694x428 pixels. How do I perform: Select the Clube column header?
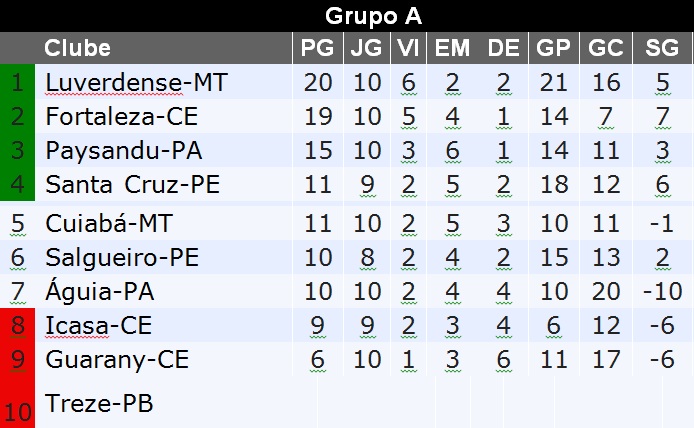(x=78, y=48)
